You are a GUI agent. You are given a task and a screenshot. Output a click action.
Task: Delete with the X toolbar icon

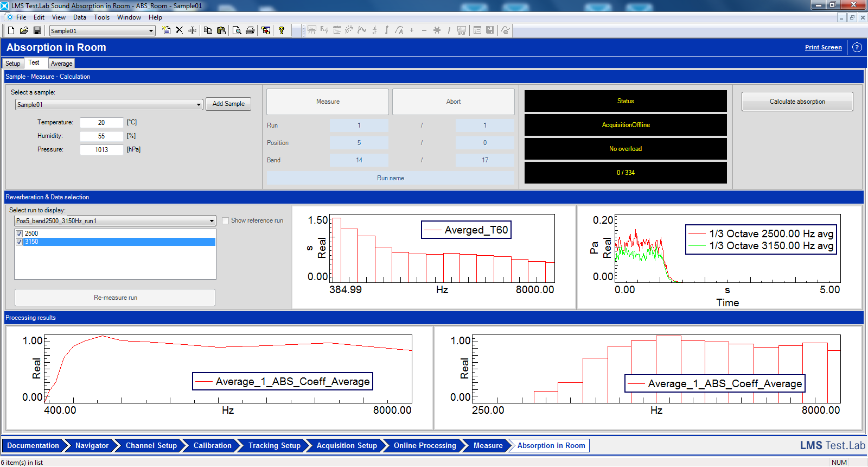pos(180,30)
